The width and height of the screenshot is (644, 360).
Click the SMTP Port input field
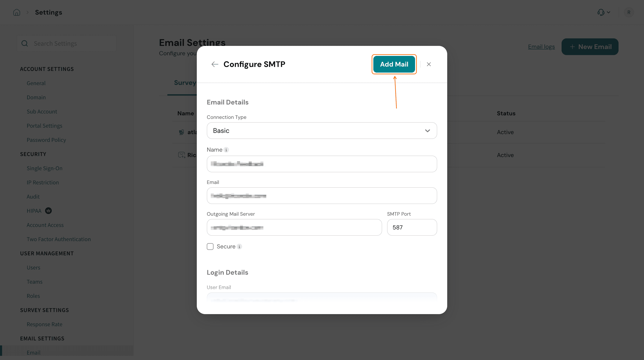(412, 227)
